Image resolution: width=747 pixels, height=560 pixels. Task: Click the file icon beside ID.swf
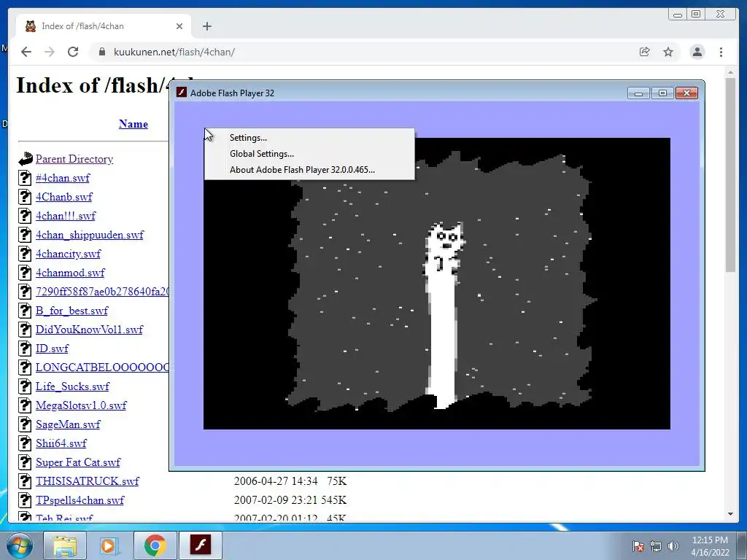click(x=25, y=348)
